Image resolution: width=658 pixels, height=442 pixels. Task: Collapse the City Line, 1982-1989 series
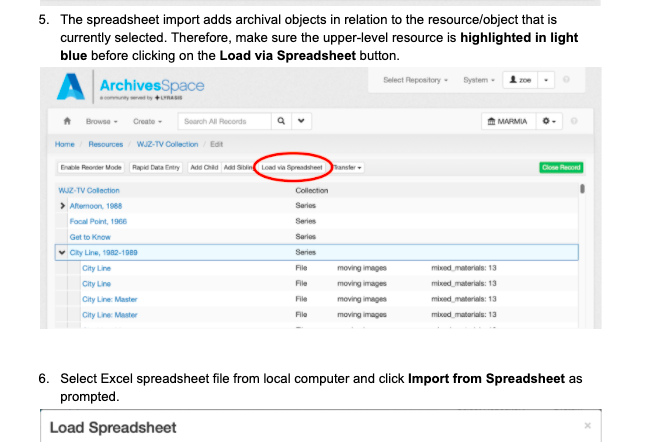click(x=62, y=252)
